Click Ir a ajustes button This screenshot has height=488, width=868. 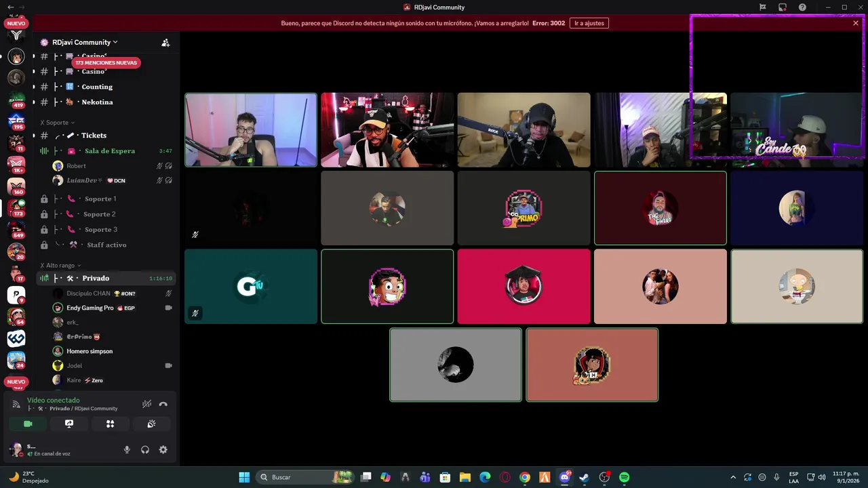[589, 23]
